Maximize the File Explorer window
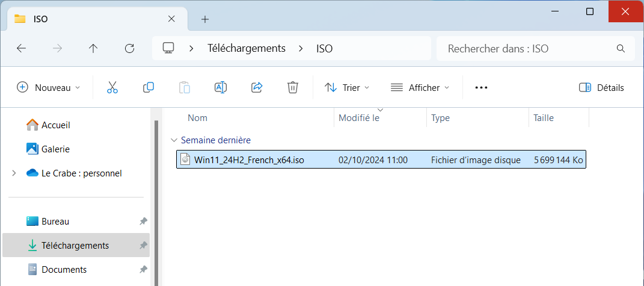Screen dimensions: 644x286 pyautogui.click(x=590, y=11)
